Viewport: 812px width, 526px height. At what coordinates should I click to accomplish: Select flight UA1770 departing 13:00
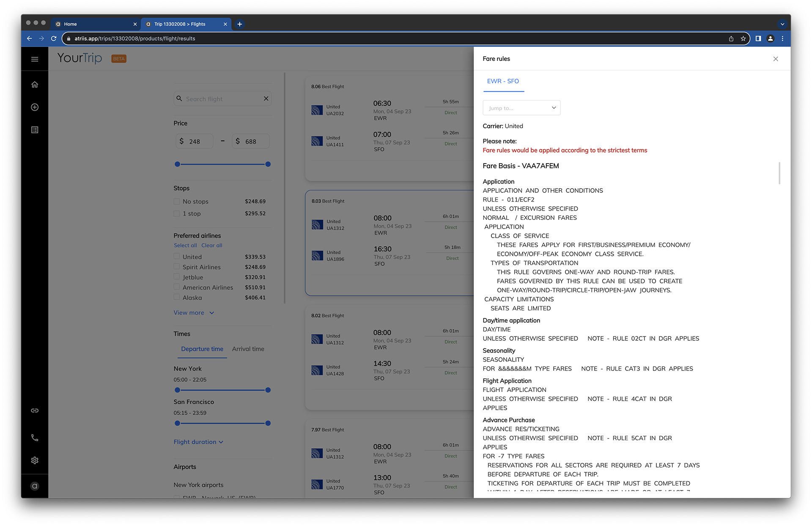(389, 485)
